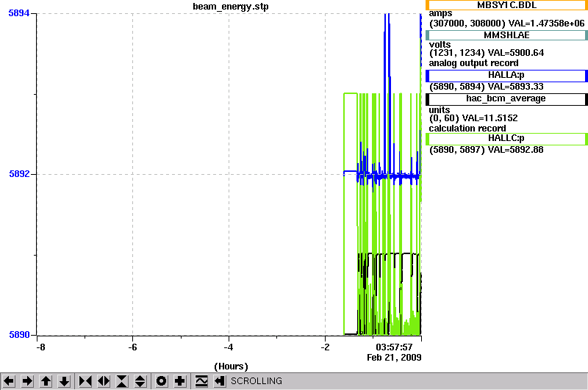Viewport: 588px width, 390px height.
Task: Click the waveform graph mode icon
Action: pos(201,381)
